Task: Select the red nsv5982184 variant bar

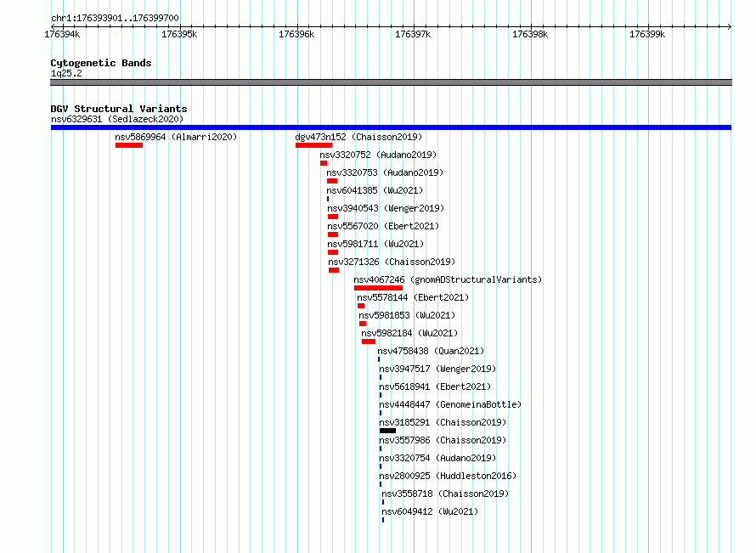Action: 369,341
